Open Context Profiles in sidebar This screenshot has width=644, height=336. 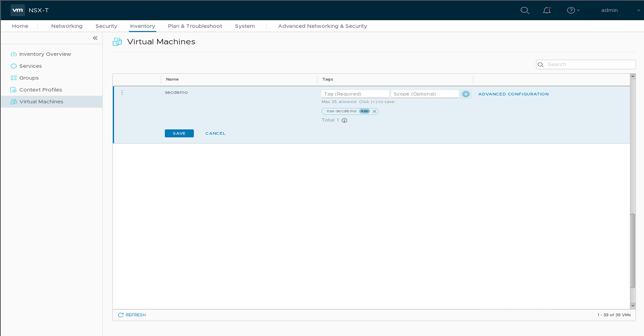tap(41, 90)
